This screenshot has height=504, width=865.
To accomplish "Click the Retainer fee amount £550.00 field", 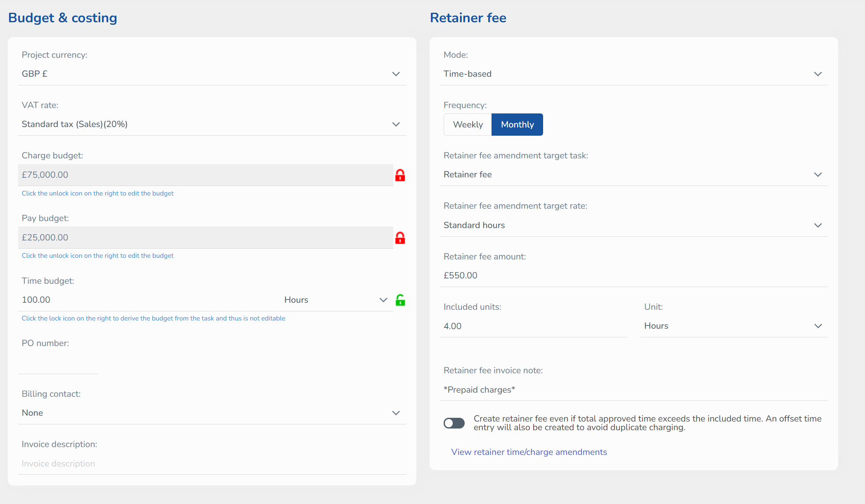I will coord(634,276).
